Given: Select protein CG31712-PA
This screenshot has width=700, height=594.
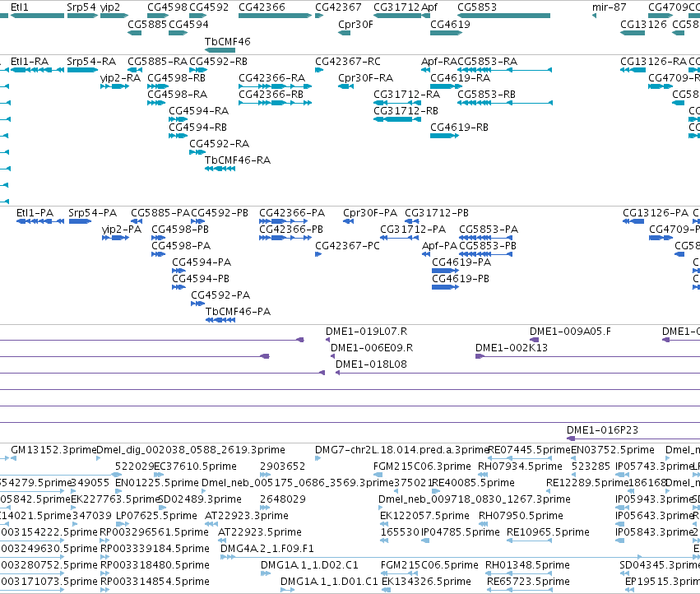Looking at the screenshot, I should point(399,238).
